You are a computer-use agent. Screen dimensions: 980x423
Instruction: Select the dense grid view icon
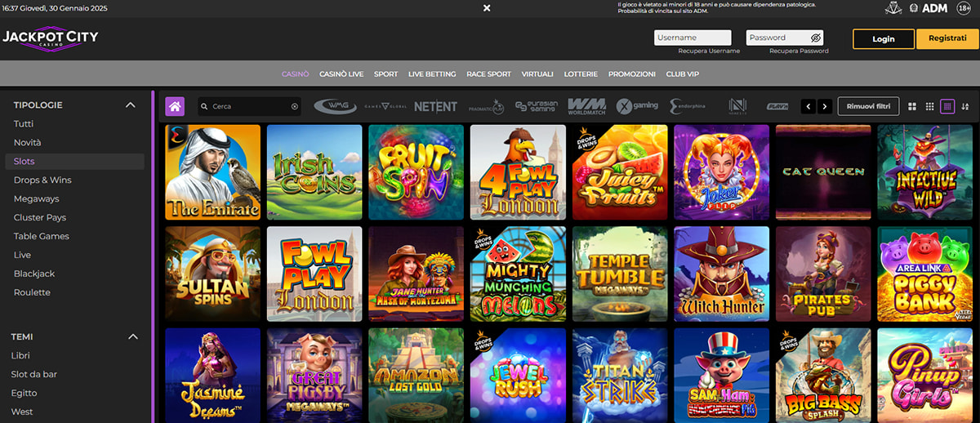[x=947, y=106]
